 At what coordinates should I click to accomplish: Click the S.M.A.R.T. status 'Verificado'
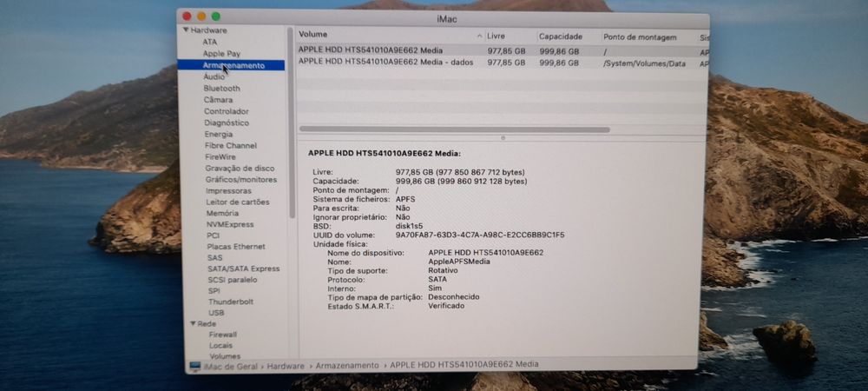[446, 306]
